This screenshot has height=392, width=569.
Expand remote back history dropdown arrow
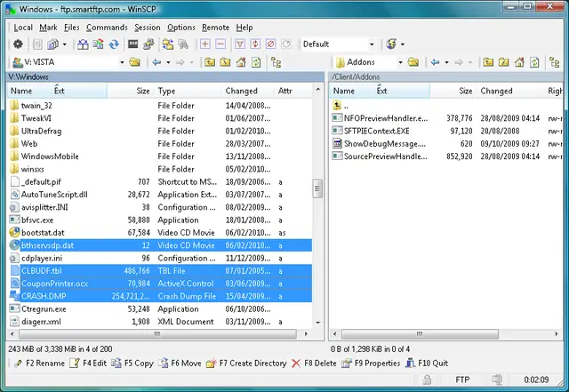[446, 62]
